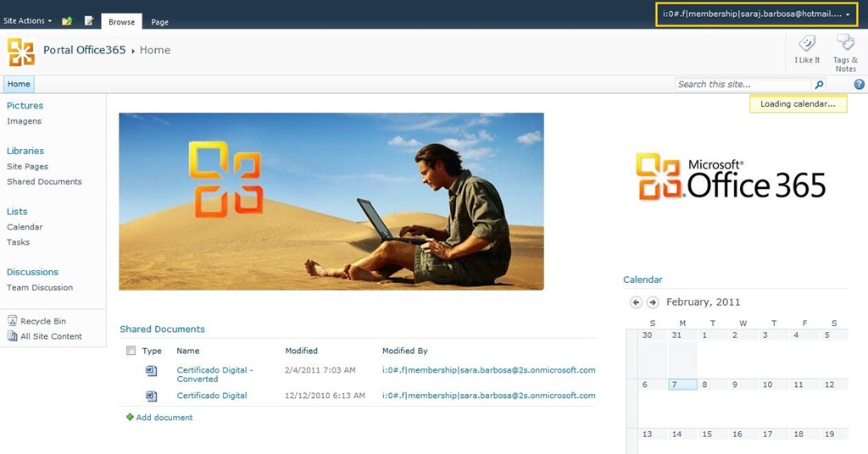Screen dimensions: 868x454
Task: Go to previous month in the calendar
Action: [637, 302]
